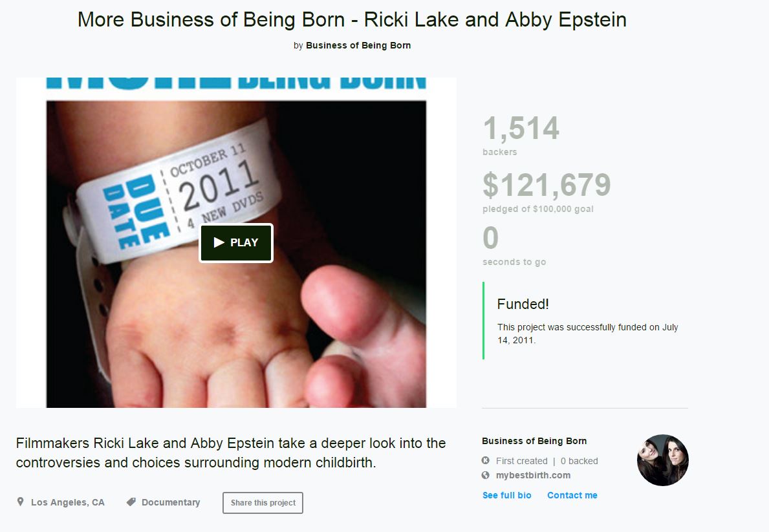Open the creator's round profile photo

click(x=662, y=460)
